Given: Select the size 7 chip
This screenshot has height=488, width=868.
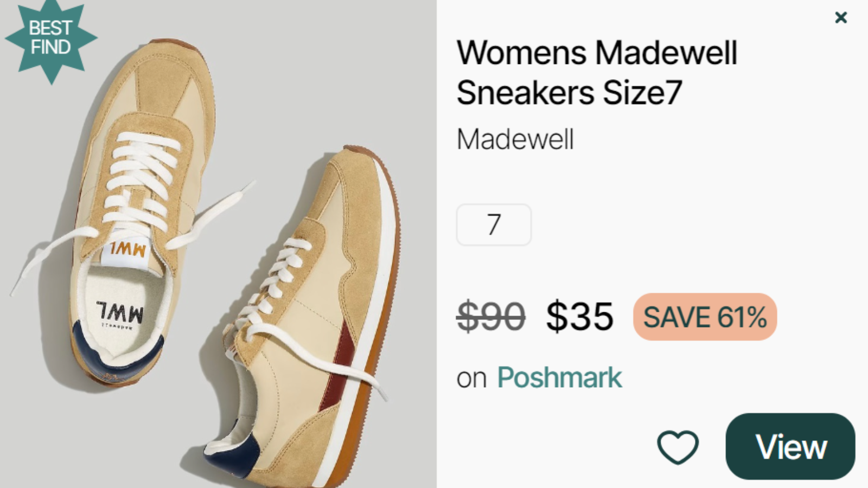Looking at the screenshot, I should pos(494,224).
